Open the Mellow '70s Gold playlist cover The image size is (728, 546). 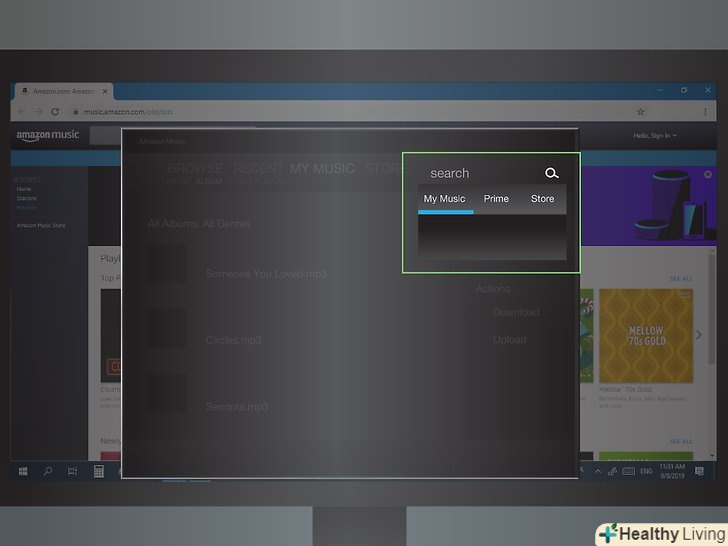tap(646, 336)
